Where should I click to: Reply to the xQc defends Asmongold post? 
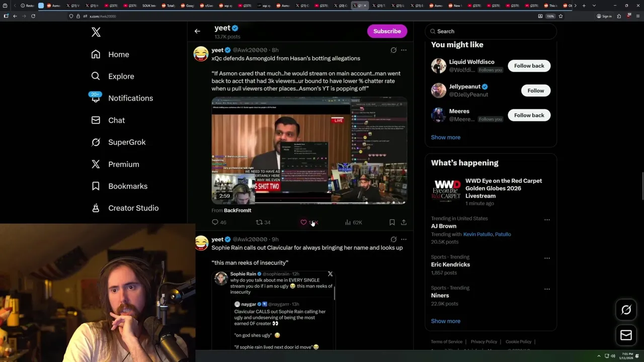click(x=219, y=222)
